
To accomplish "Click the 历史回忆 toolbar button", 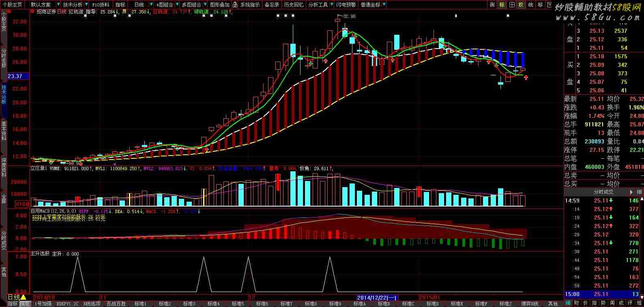I will (294, 5).
